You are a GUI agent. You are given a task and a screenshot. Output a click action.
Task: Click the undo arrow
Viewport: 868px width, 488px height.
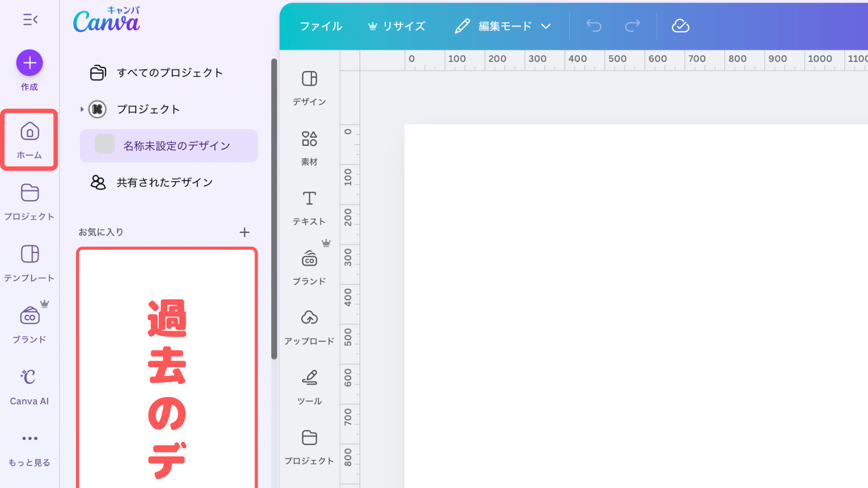pyautogui.click(x=594, y=26)
